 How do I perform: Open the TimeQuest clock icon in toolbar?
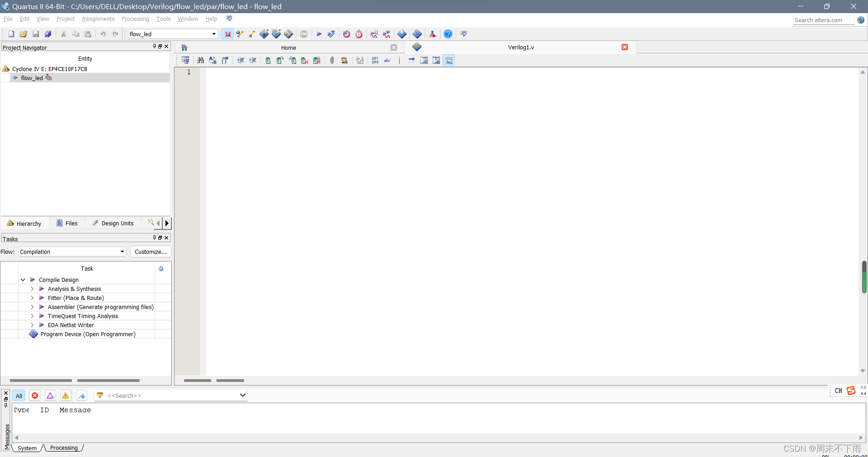[359, 34]
